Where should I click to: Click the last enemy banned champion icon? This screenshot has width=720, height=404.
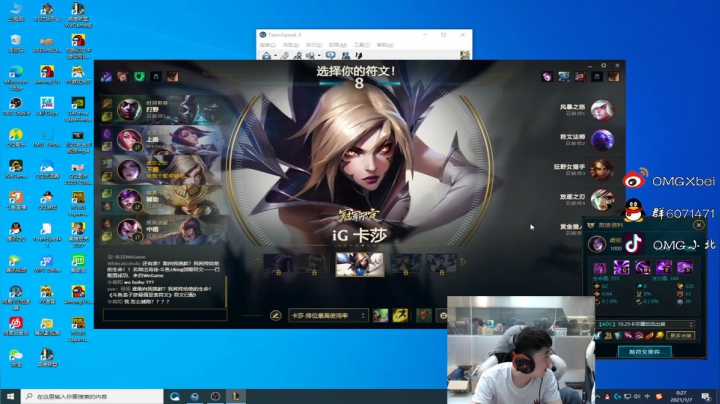click(x=613, y=76)
